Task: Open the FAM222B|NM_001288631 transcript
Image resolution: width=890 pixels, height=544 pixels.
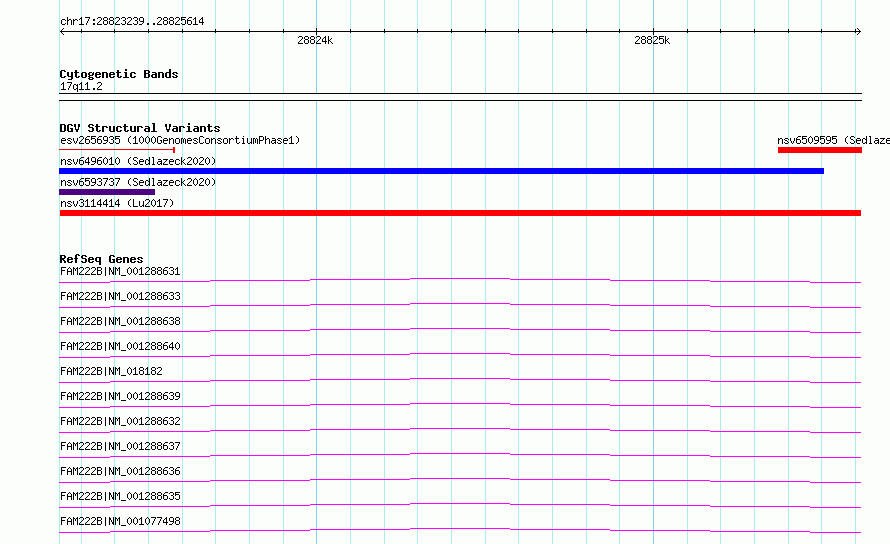Action: tap(120, 271)
